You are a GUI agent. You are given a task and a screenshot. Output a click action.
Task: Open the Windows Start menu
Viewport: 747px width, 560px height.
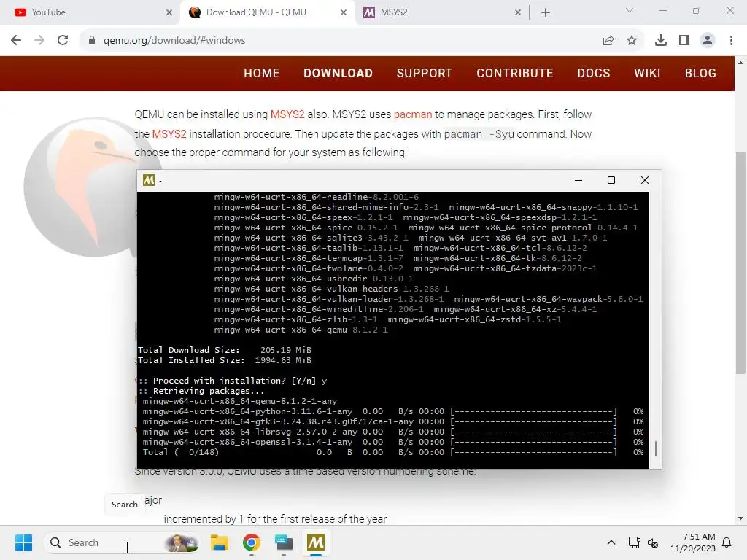23,542
